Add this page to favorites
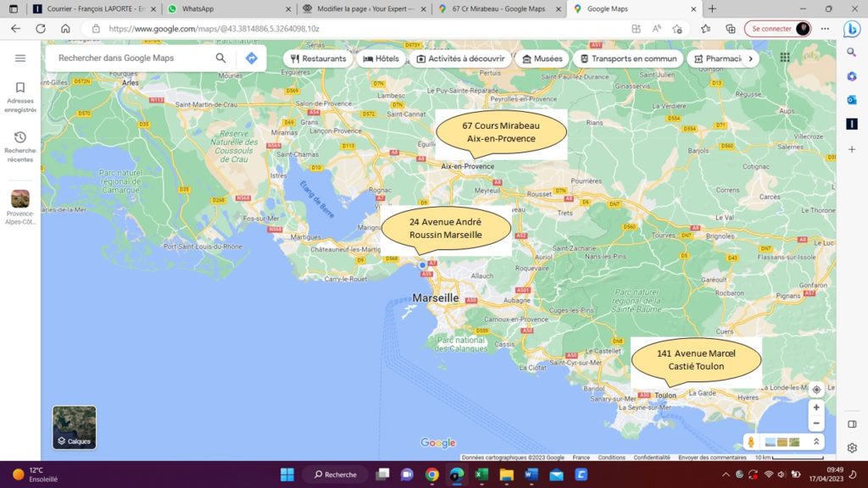 point(677,29)
